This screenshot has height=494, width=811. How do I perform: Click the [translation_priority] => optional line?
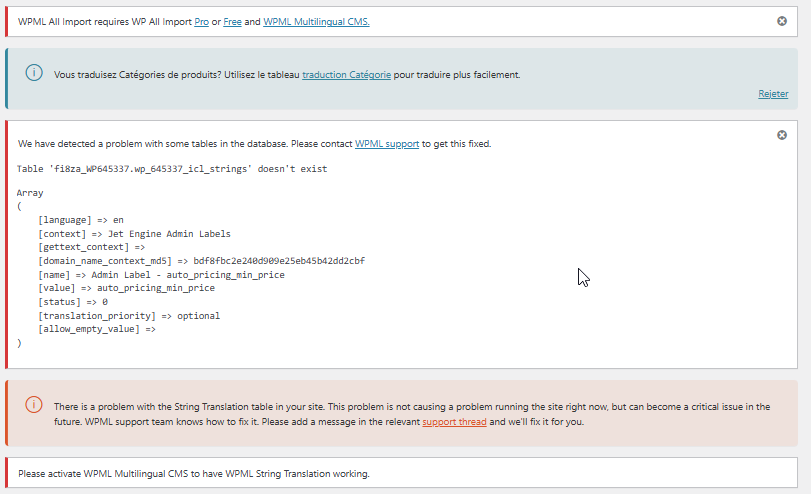click(x=129, y=316)
